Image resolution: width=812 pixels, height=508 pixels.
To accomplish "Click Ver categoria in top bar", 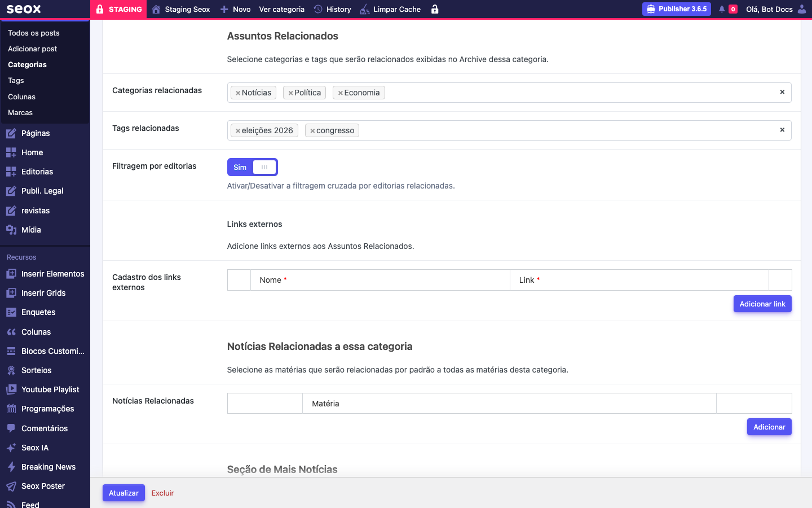I will 281,9.
